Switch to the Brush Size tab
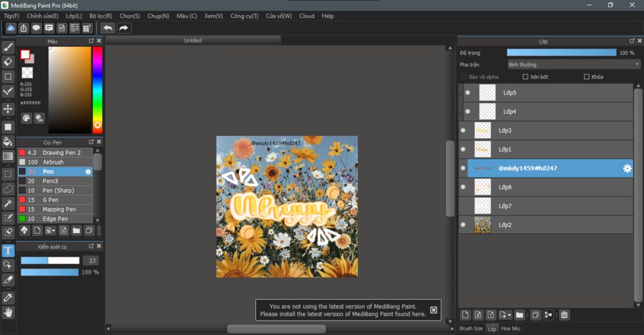This screenshot has width=644, height=335. 471,329
